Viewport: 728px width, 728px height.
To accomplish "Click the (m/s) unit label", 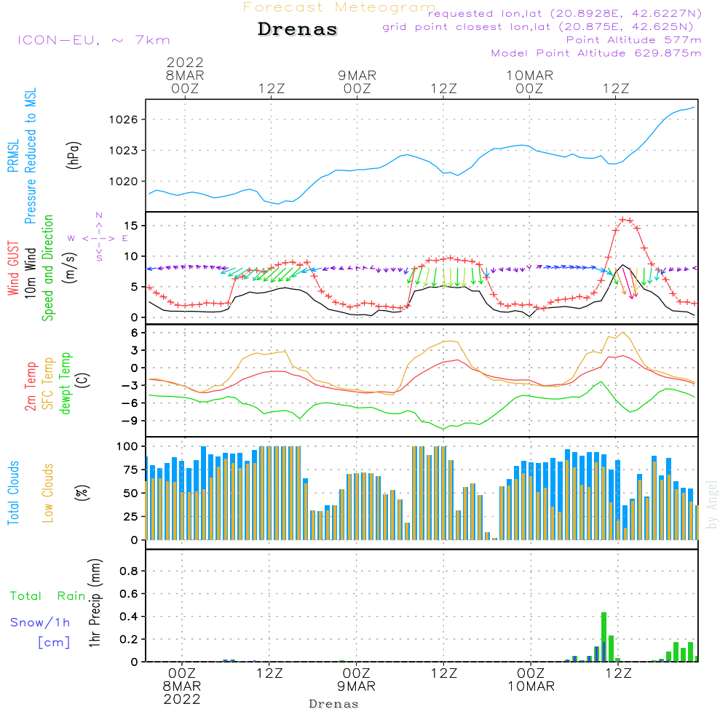I will tap(70, 268).
